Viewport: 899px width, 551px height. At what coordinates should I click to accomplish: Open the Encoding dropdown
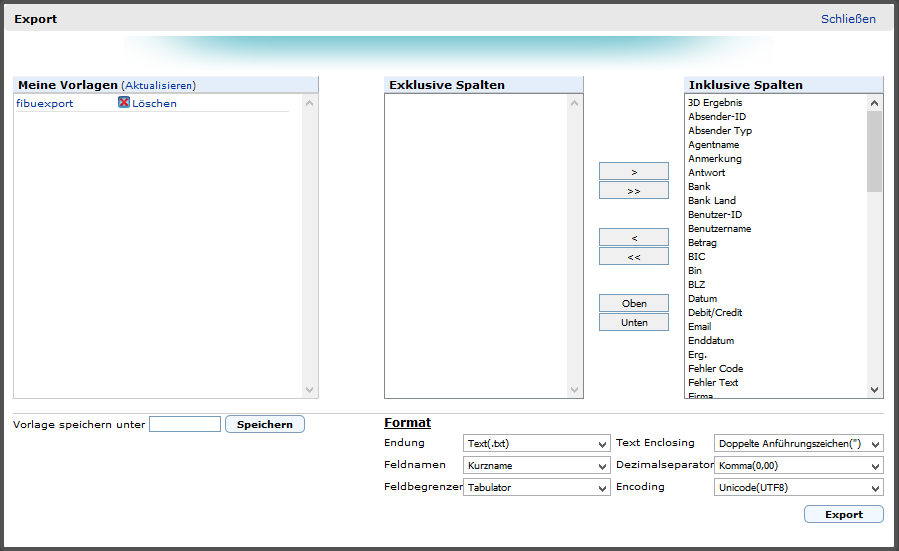(x=799, y=488)
